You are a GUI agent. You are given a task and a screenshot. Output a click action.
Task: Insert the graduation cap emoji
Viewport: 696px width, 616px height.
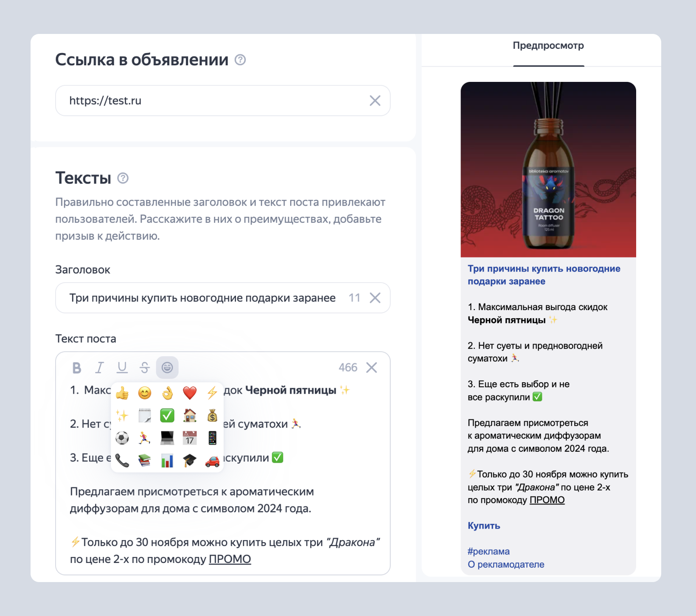point(190,460)
